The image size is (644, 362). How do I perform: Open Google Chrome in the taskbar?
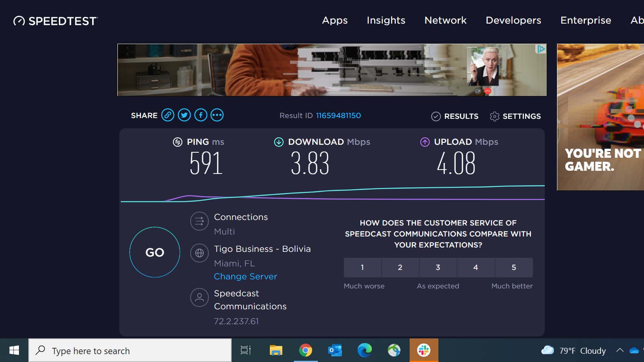coord(305,350)
